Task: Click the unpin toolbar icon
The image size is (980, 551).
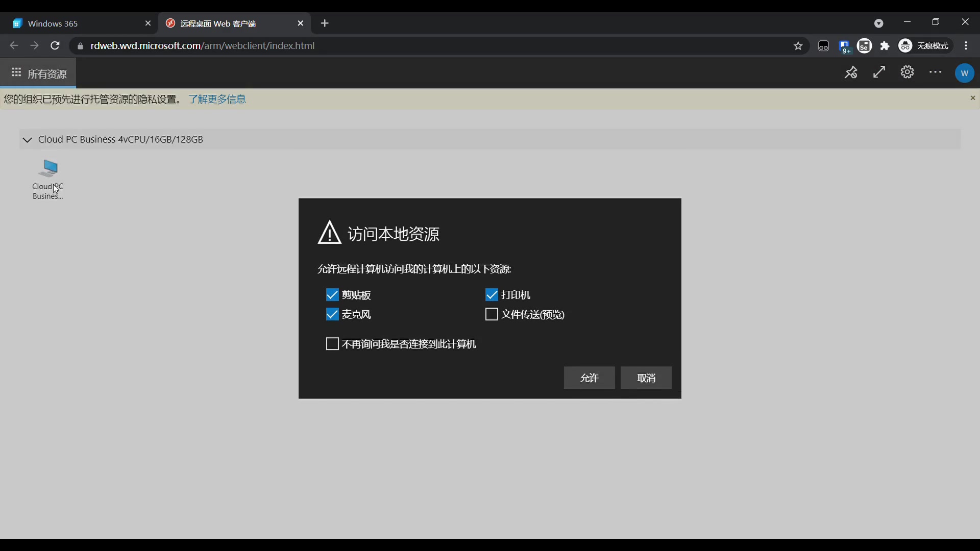Action: (851, 73)
